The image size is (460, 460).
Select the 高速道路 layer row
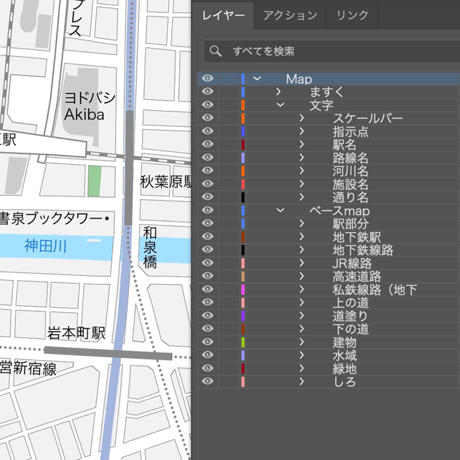tap(329, 276)
